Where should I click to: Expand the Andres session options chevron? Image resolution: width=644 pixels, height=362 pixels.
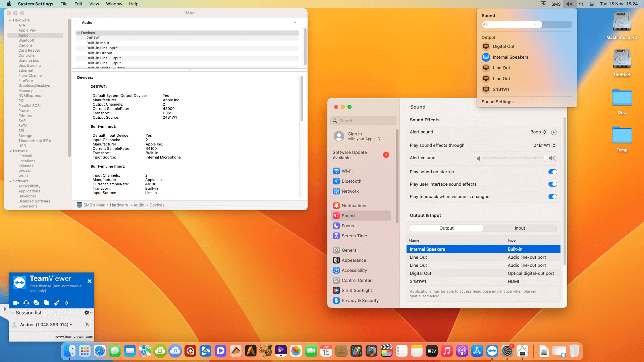tap(71, 324)
